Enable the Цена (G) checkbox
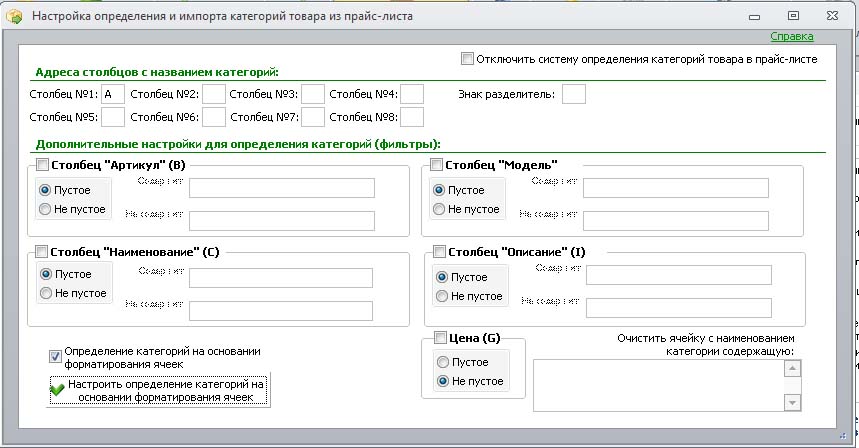 pyautogui.click(x=440, y=337)
